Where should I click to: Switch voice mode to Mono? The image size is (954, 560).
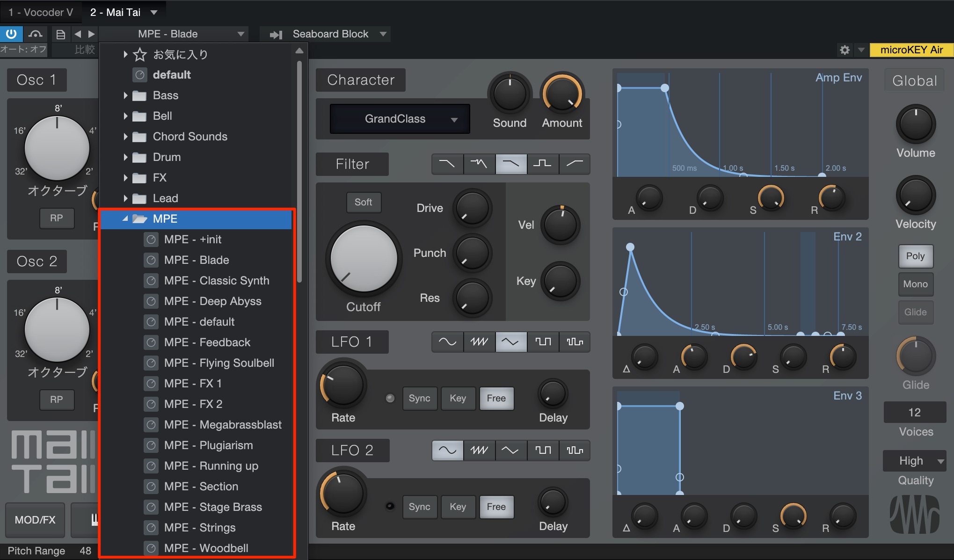tap(915, 284)
